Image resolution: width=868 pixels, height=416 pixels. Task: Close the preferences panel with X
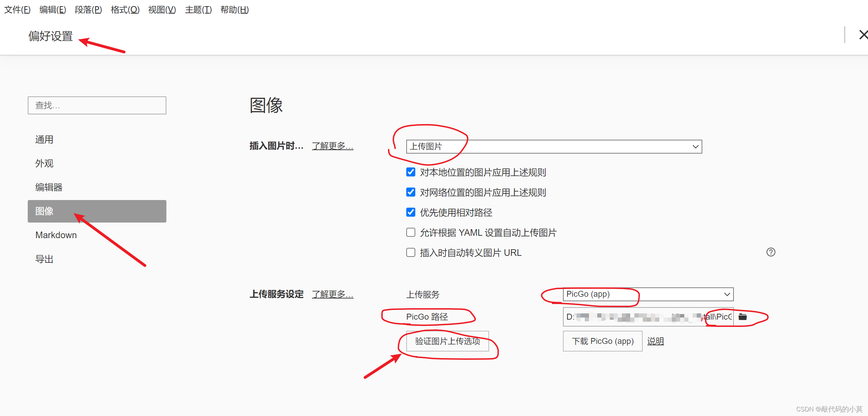click(x=863, y=35)
